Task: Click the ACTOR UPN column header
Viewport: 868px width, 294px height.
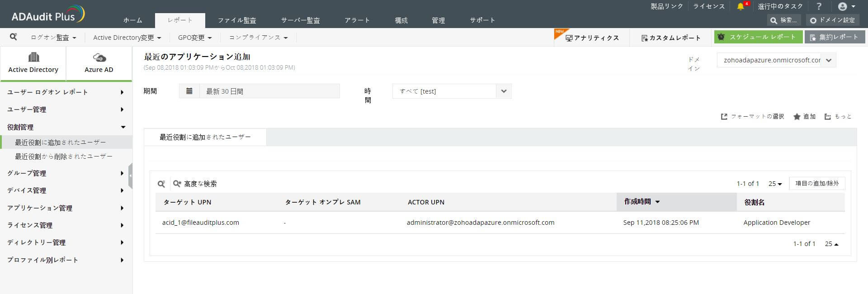Action: pos(426,202)
